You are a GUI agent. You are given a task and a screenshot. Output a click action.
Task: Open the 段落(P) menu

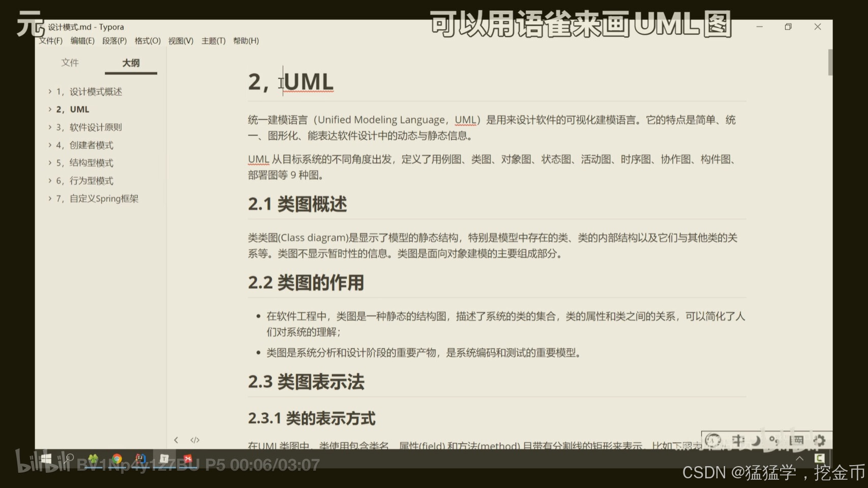pos(114,41)
